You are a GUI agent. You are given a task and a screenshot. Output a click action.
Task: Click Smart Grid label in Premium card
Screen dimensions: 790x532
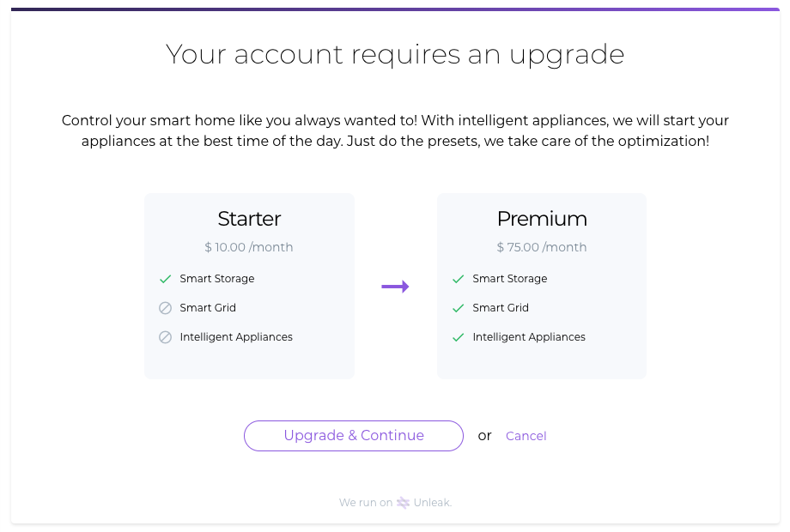tap(501, 308)
